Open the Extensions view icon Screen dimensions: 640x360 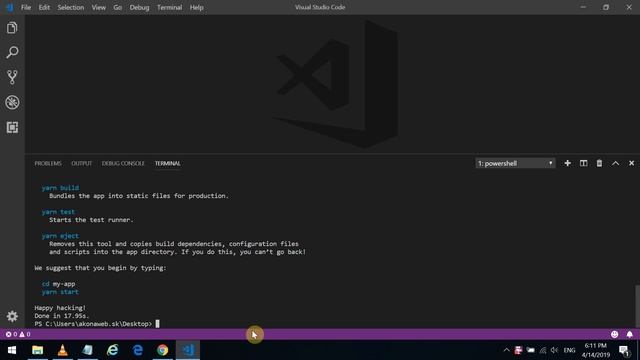(12, 127)
